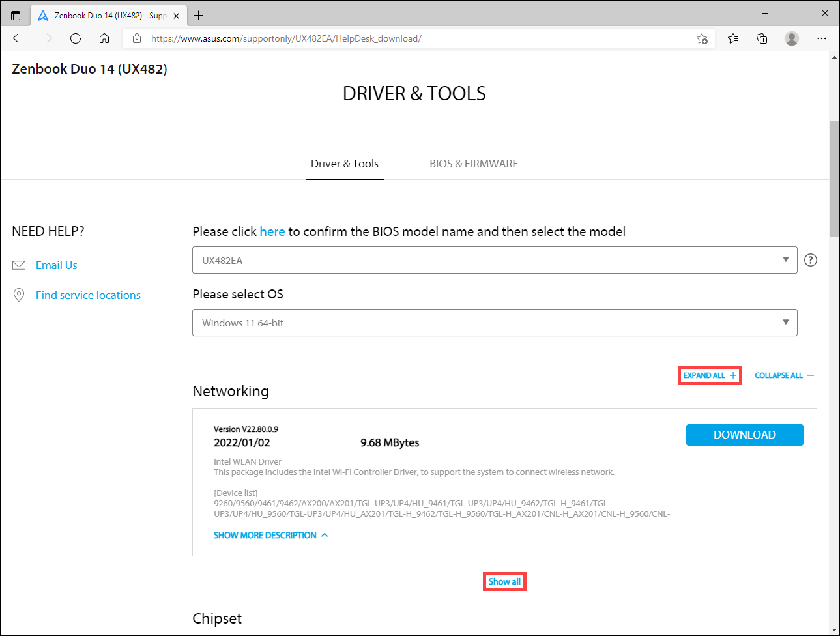Screen dimensions: 840x636
Task: Click the Find service locations pin icon
Action: (x=19, y=295)
